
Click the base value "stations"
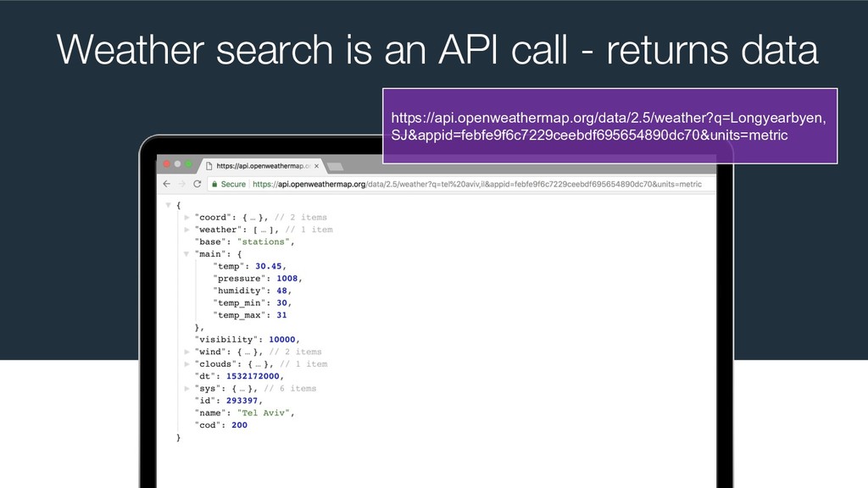[x=264, y=241]
